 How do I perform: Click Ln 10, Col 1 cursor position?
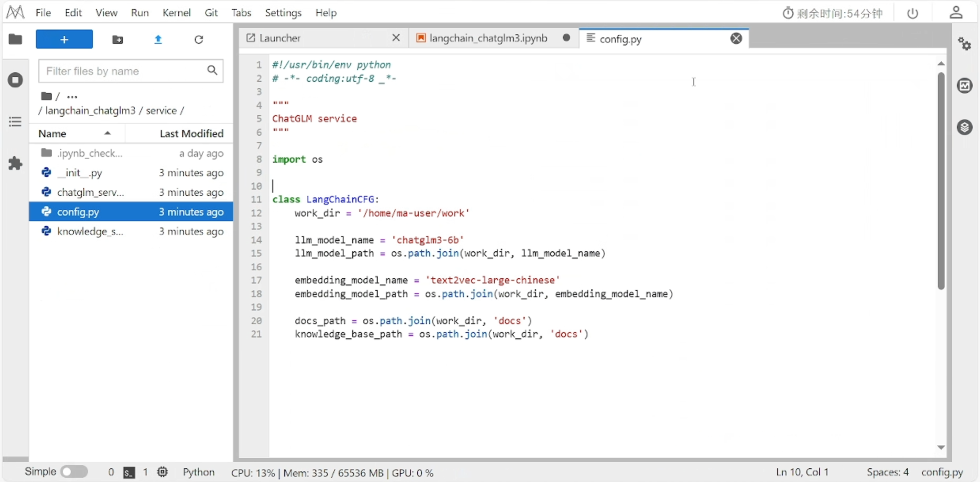pos(802,472)
